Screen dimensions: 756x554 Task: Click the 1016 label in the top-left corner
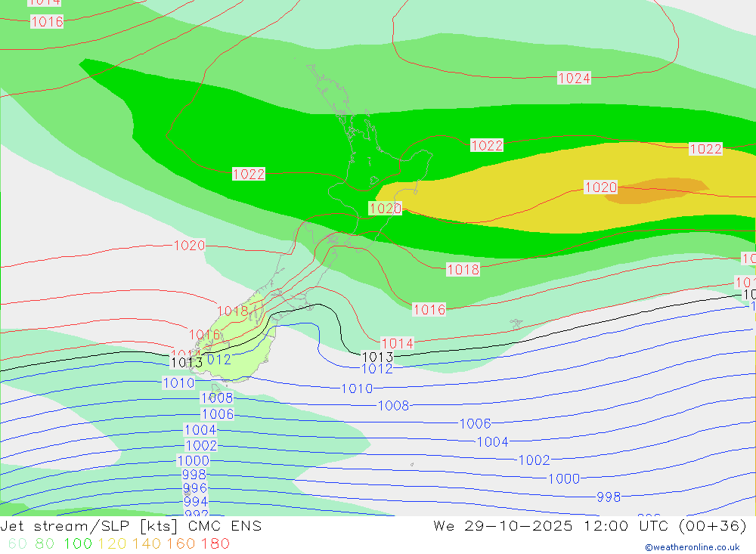click(x=47, y=21)
